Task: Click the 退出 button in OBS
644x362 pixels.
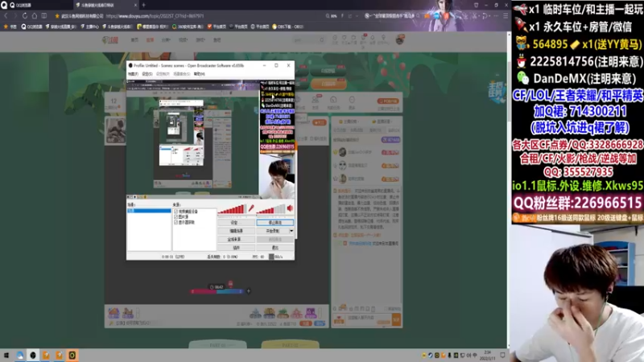Action: pos(275,248)
